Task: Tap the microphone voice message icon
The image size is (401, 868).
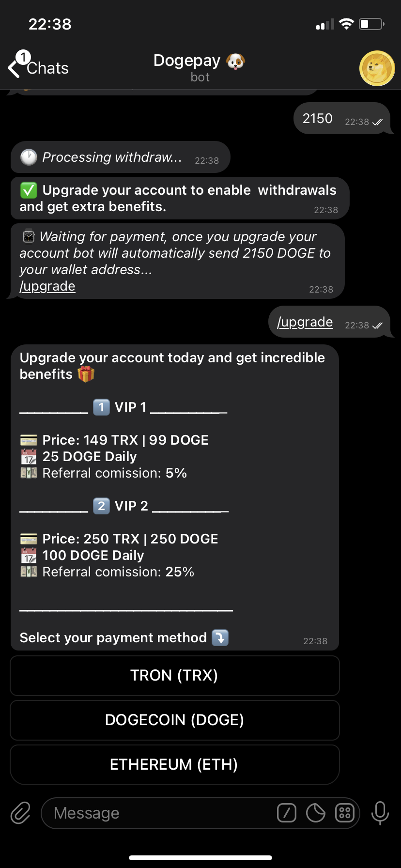Action: (x=380, y=813)
